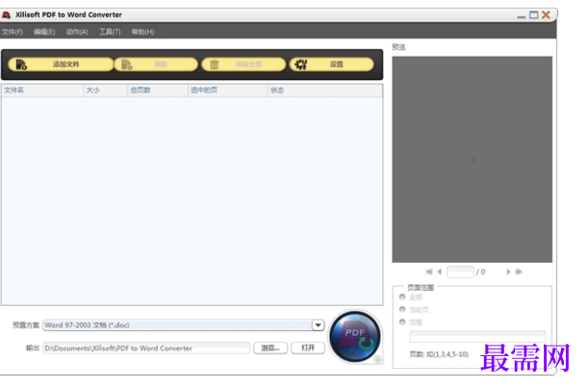Click the 选中的页 column header

click(228, 91)
